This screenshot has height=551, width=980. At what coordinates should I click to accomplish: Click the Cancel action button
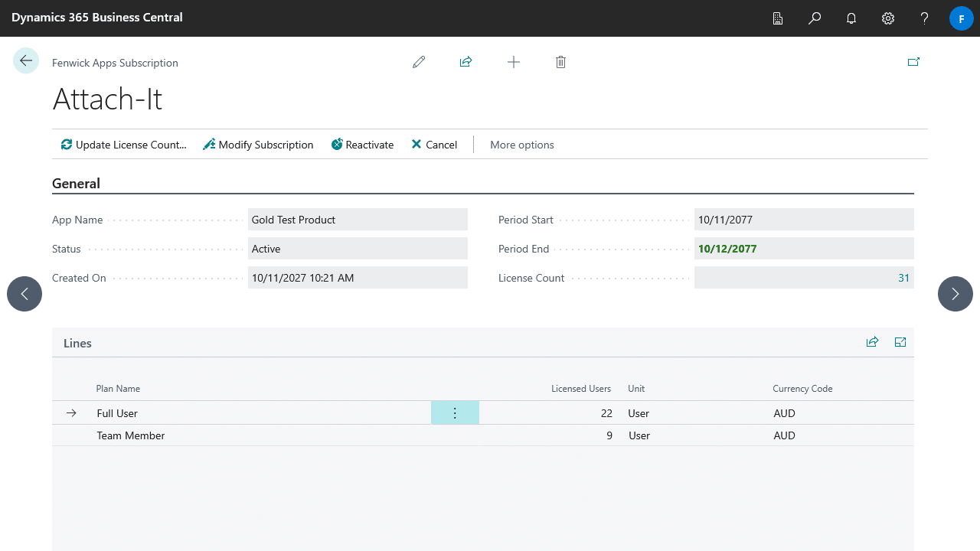[x=434, y=145]
